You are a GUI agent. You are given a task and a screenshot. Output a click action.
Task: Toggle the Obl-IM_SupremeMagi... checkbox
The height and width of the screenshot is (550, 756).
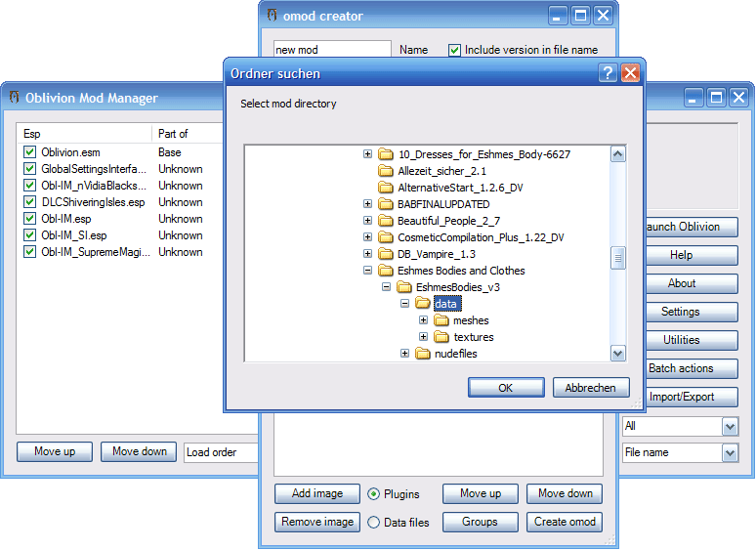[x=30, y=252]
